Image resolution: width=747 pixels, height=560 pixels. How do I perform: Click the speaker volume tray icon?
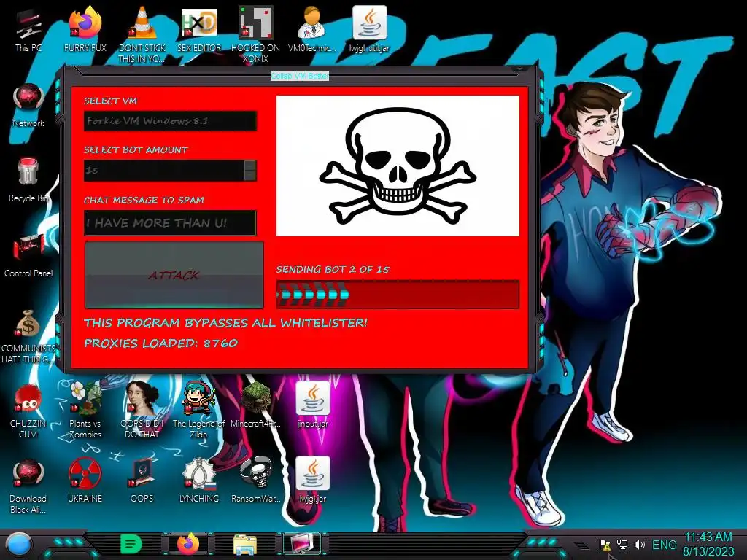click(639, 544)
